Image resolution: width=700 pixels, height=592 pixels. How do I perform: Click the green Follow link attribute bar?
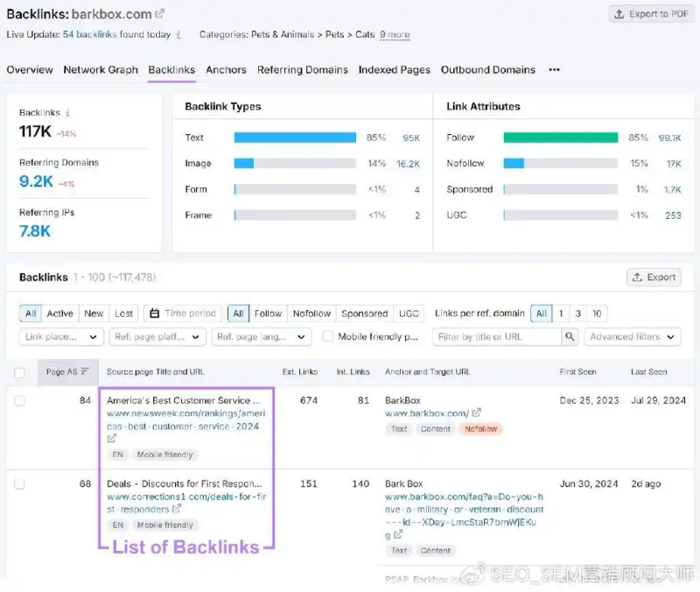(x=561, y=137)
